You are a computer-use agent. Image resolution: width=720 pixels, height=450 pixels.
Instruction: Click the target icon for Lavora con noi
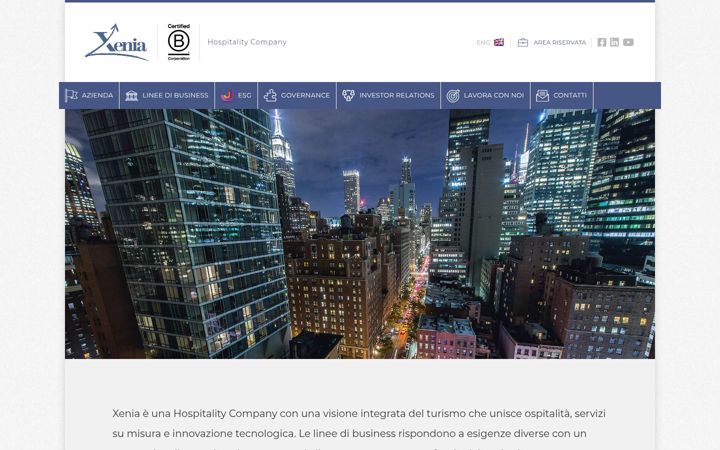453,96
